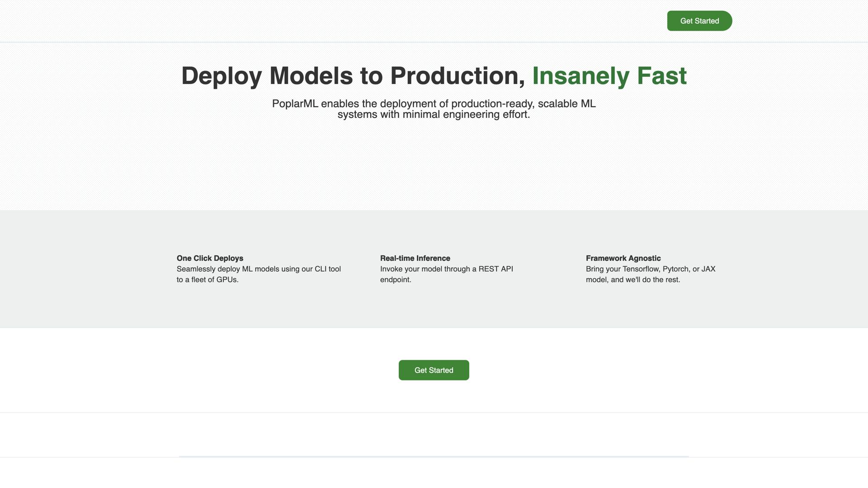Click the word 'Tensorflow' in framework description

click(640, 269)
